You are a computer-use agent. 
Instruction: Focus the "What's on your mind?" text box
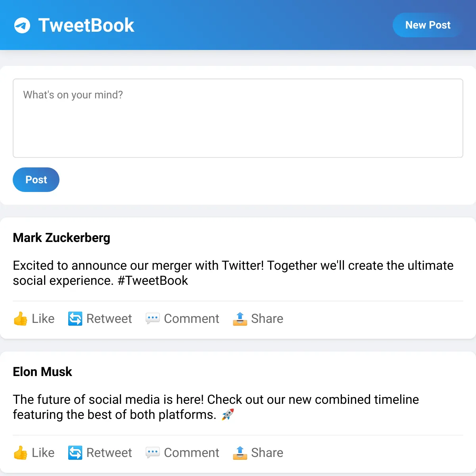click(x=238, y=118)
